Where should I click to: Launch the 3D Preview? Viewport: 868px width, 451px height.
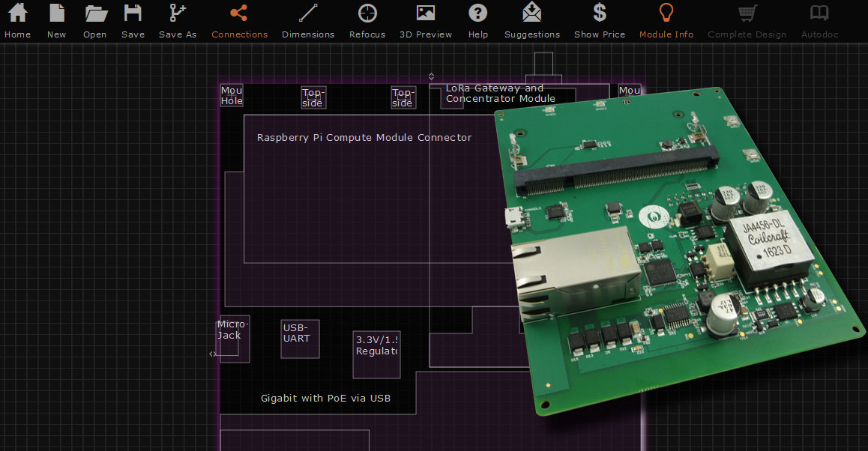(425, 19)
